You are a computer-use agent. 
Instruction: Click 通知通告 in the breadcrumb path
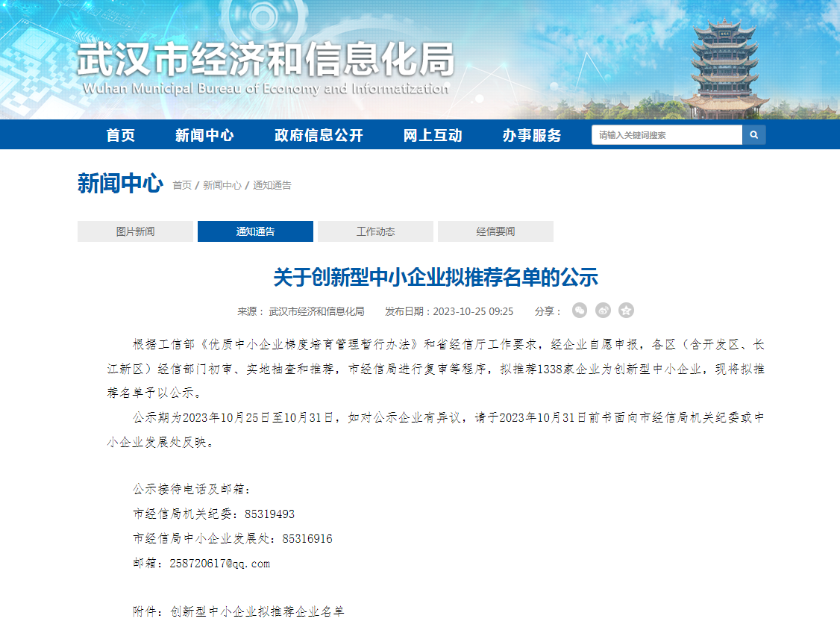[272, 185]
